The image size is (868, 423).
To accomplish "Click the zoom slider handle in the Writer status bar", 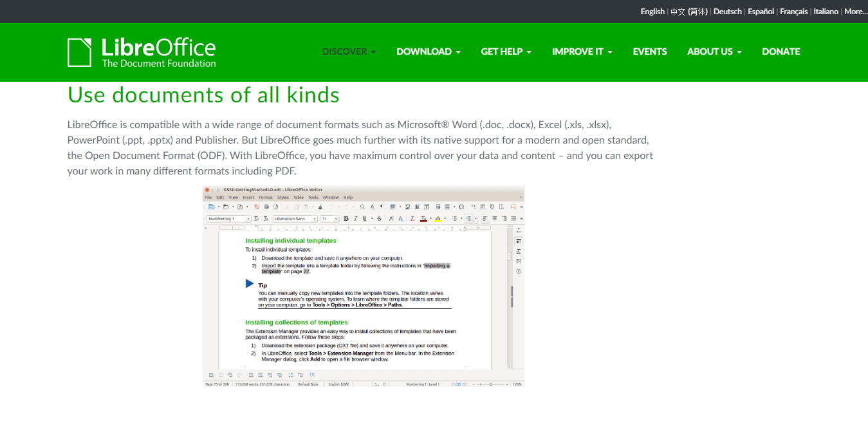I will click(x=491, y=384).
